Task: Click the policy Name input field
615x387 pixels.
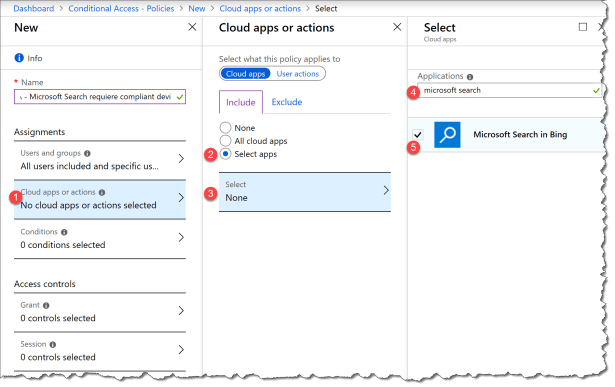Action: [x=100, y=97]
